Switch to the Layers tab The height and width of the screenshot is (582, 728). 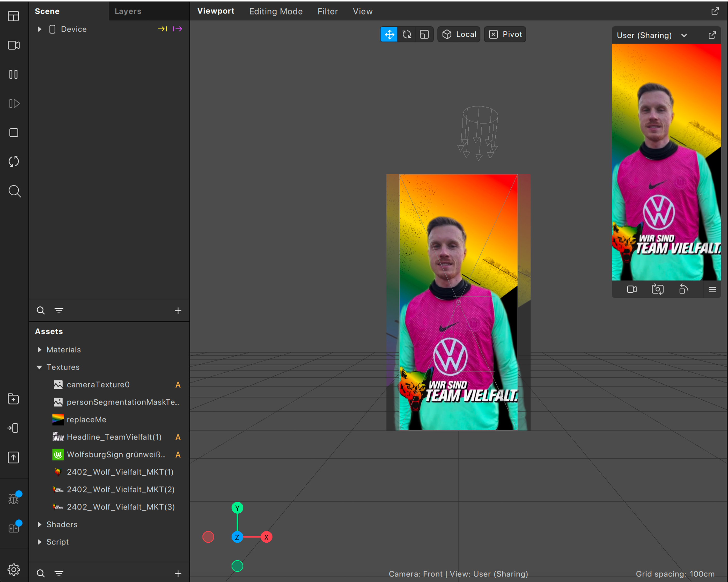(128, 11)
